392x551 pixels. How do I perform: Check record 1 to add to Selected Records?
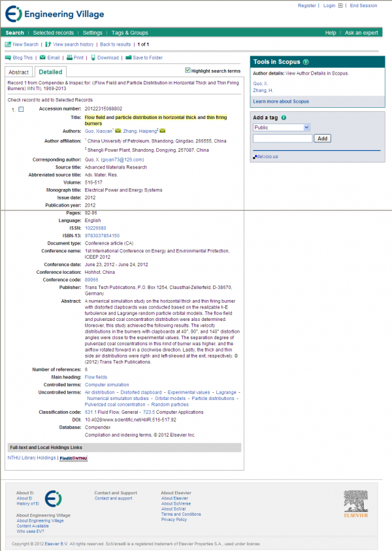[21, 109]
